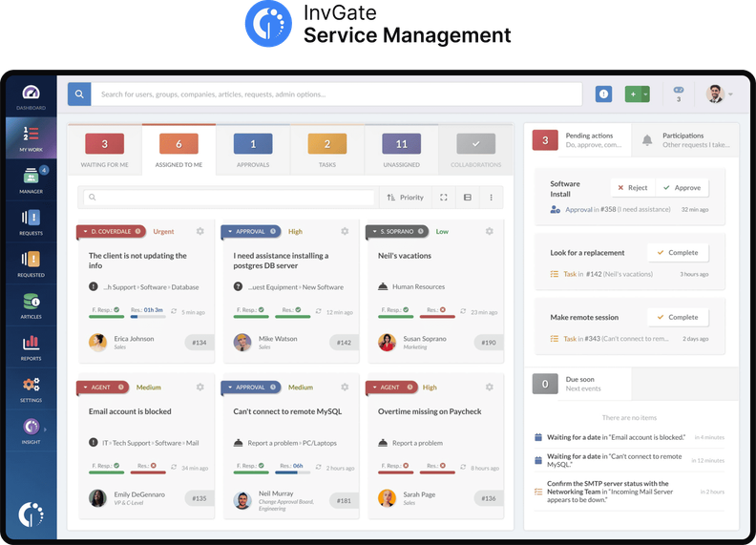Open gear on postgres DB server card

tap(345, 232)
